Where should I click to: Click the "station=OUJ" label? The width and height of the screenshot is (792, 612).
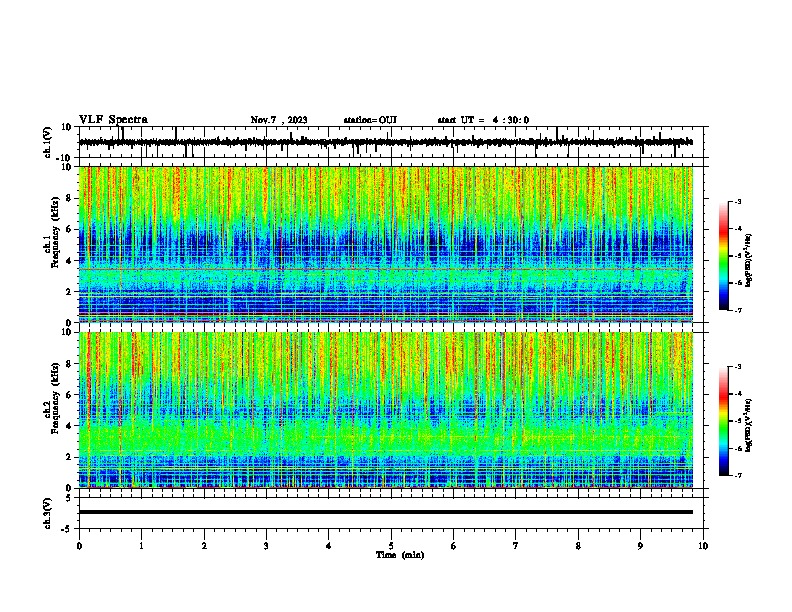coord(370,120)
